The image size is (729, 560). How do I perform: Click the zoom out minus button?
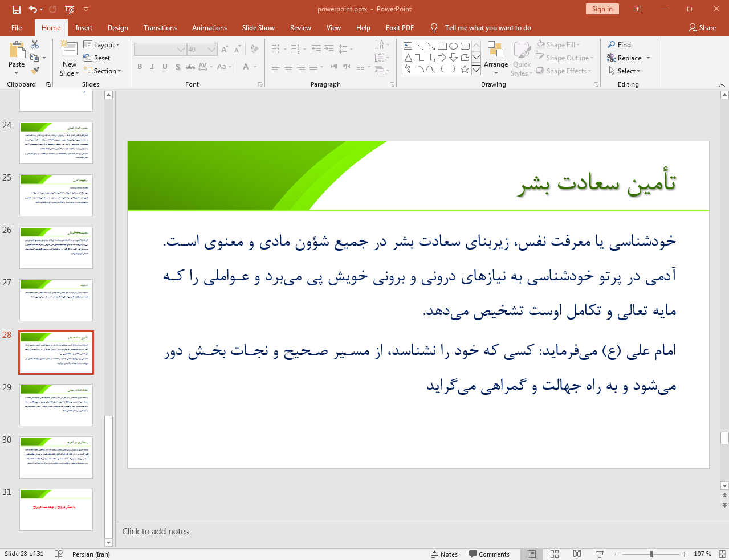coord(617,554)
